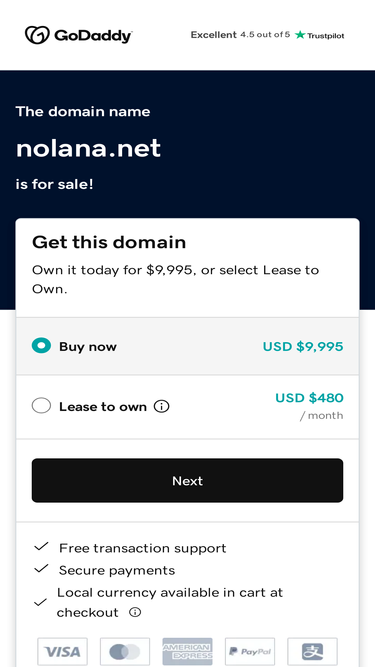The height and width of the screenshot is (667, 375).
Task: Click the Next button
Action: pyautogui.click(x=188, y=480)
